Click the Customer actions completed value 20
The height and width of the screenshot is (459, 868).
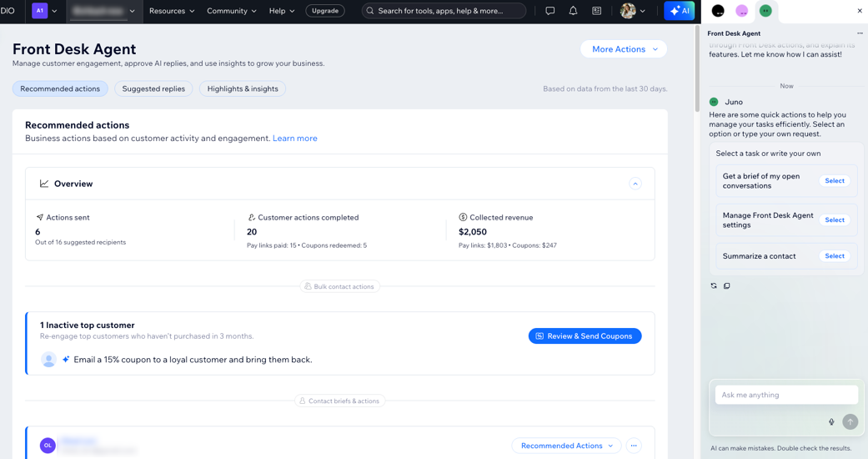[x=252, y=232]
